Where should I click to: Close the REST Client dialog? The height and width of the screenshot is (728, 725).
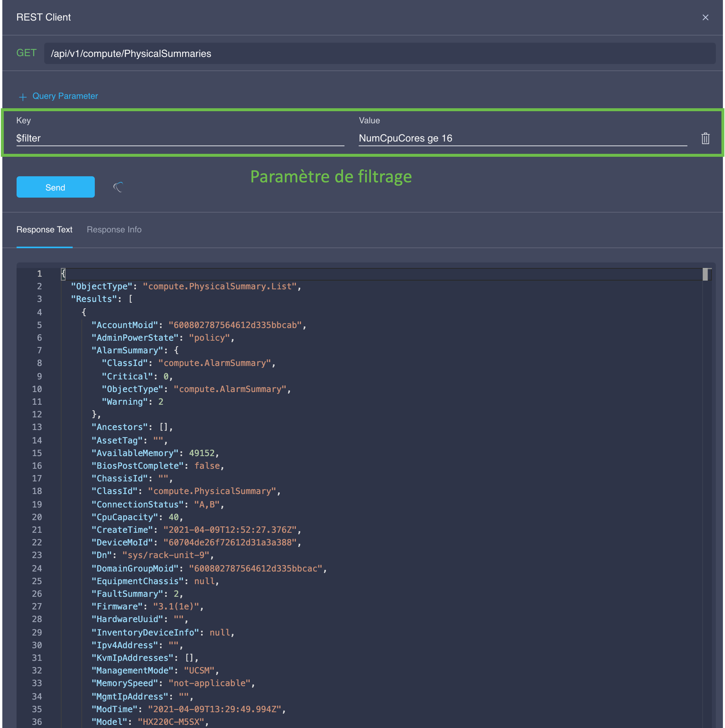point(705,17)
